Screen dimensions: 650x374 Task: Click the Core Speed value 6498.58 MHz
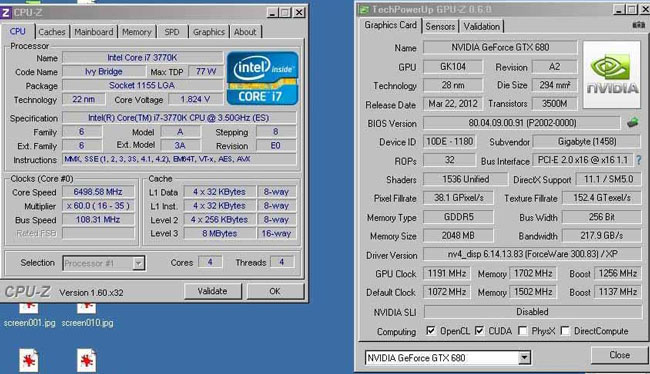[98, 192]
